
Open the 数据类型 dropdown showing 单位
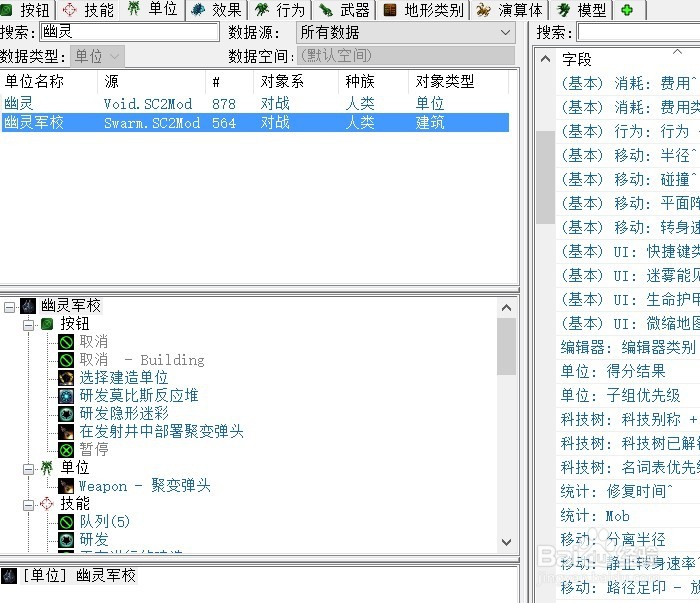[97, 56]
